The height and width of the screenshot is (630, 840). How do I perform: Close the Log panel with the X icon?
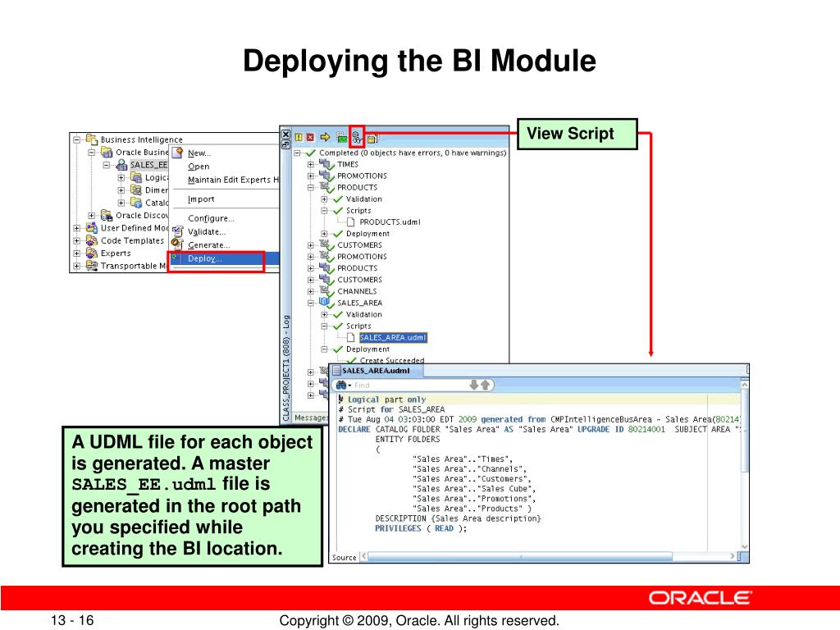[286, 135]
